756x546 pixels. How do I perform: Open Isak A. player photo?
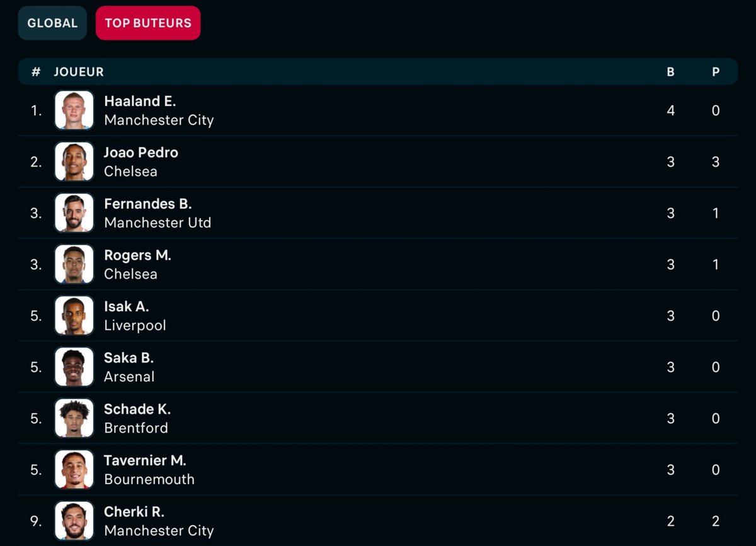point(74,316)
